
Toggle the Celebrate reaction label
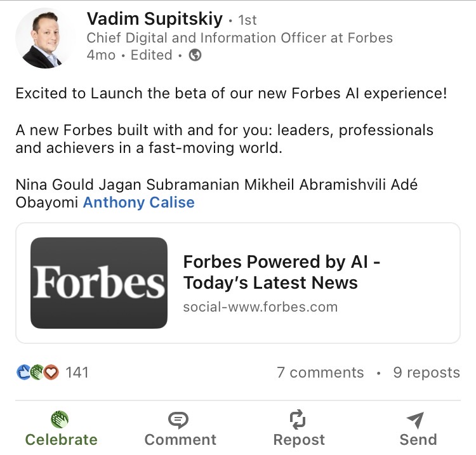pos(61,440)
